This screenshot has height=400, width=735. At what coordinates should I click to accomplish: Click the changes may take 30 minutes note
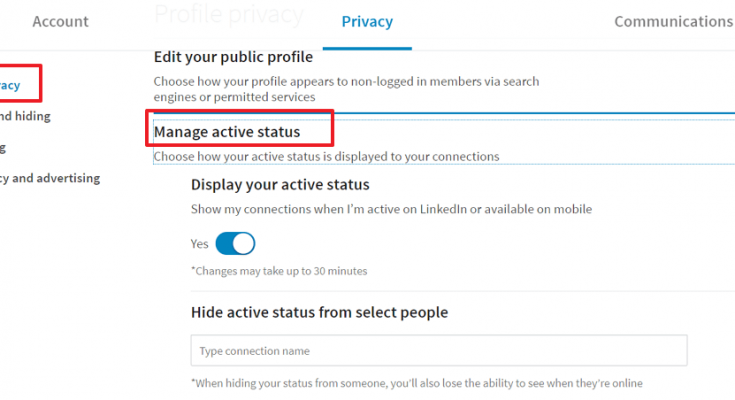tap(279, 271)
